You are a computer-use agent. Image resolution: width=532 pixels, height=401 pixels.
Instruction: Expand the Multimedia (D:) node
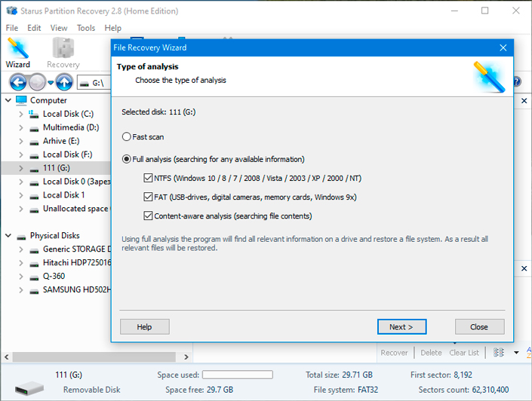[x=20, y=128]
